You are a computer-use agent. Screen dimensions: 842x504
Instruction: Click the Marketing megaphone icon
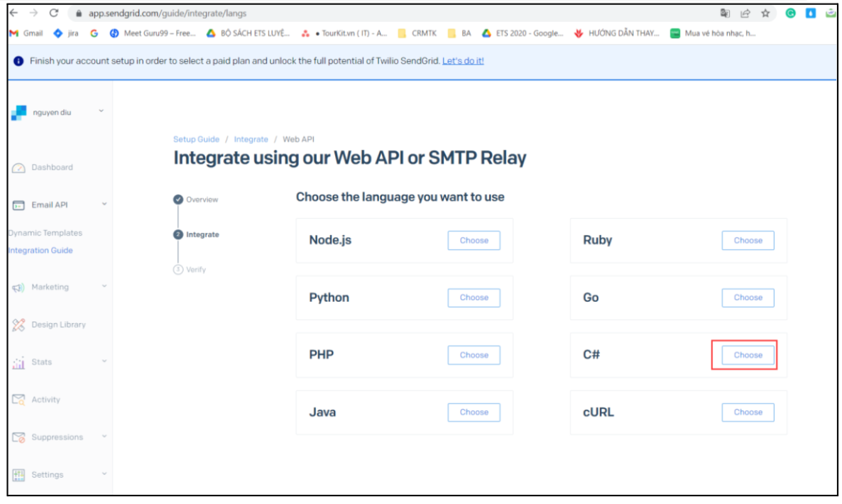18,287
